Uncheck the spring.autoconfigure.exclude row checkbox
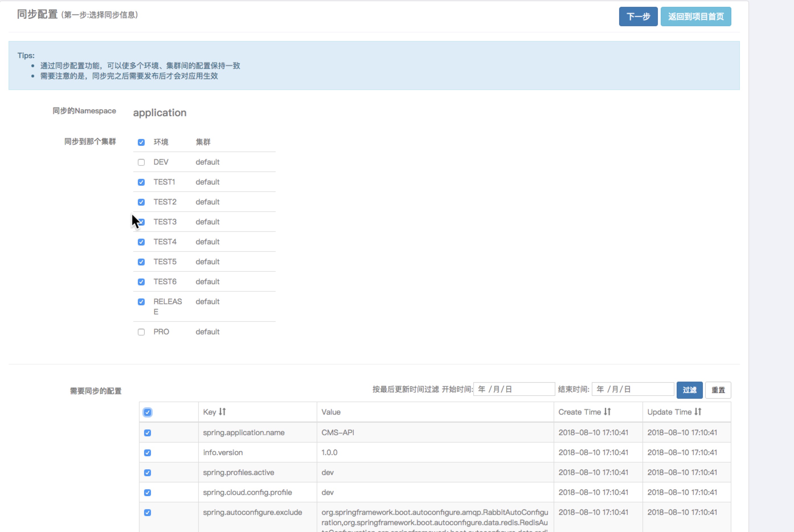Screen dimensions: 794x532 click(x=147, y=512)
